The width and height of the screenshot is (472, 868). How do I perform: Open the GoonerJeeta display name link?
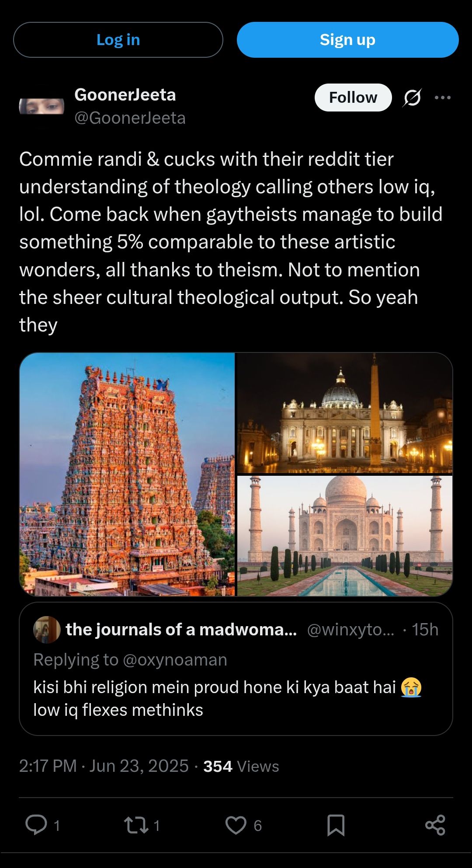(125, 95)
